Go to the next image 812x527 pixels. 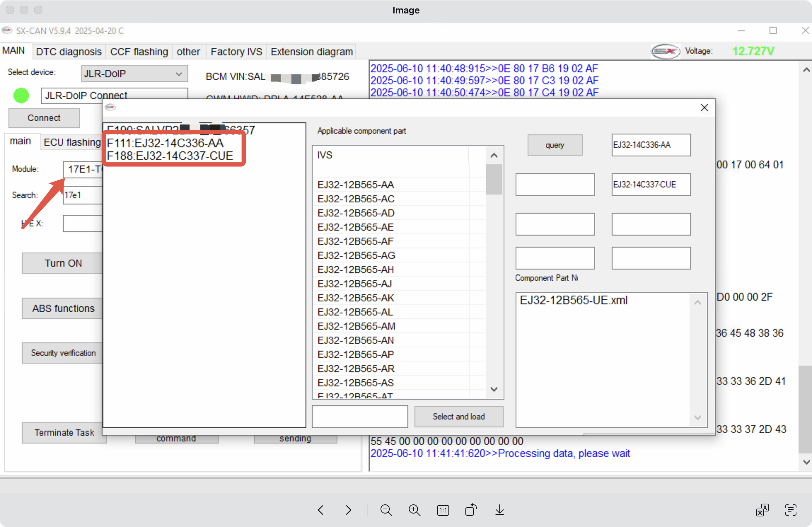click(x=348, y=510)
